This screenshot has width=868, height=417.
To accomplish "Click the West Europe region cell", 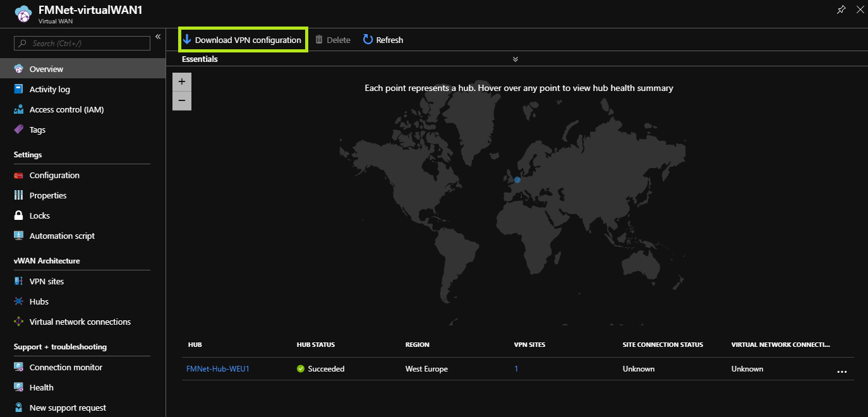I will pos(426,369).
